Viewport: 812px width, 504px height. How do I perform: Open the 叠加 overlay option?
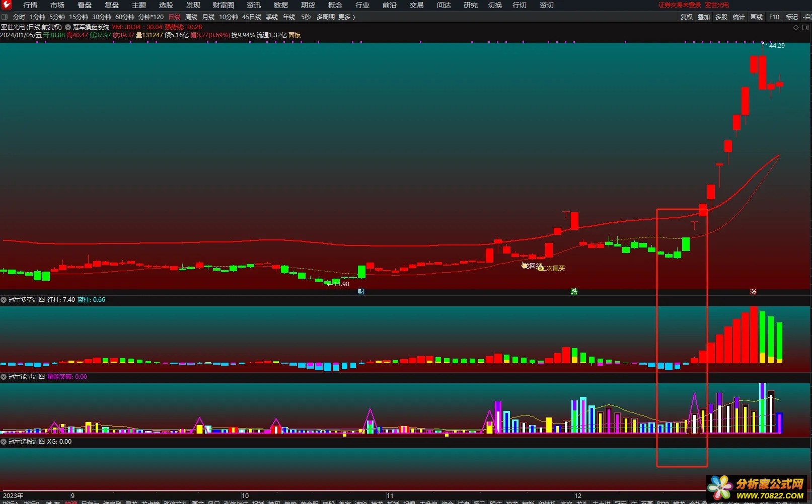point(704,17)
